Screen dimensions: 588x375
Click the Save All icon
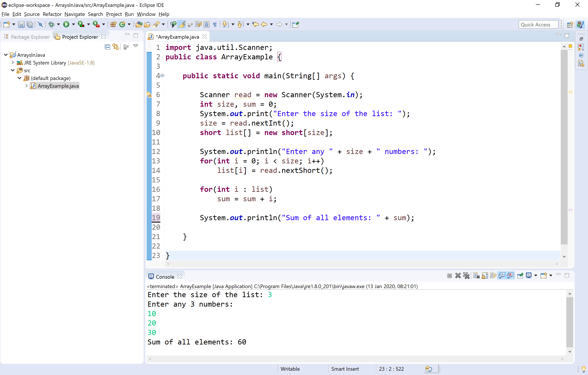click(x=30, y=24)
